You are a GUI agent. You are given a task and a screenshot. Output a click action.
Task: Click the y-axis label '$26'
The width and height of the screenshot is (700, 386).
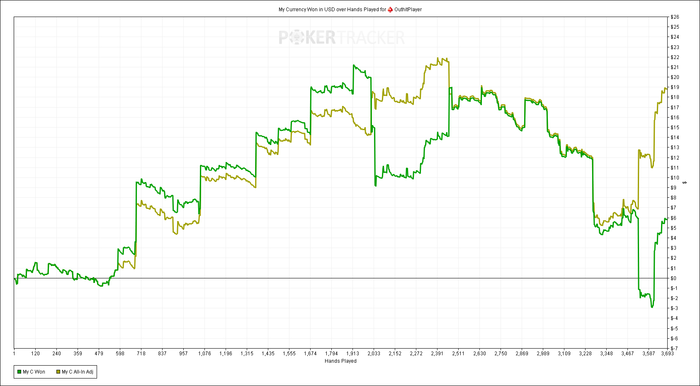(675, 17)
